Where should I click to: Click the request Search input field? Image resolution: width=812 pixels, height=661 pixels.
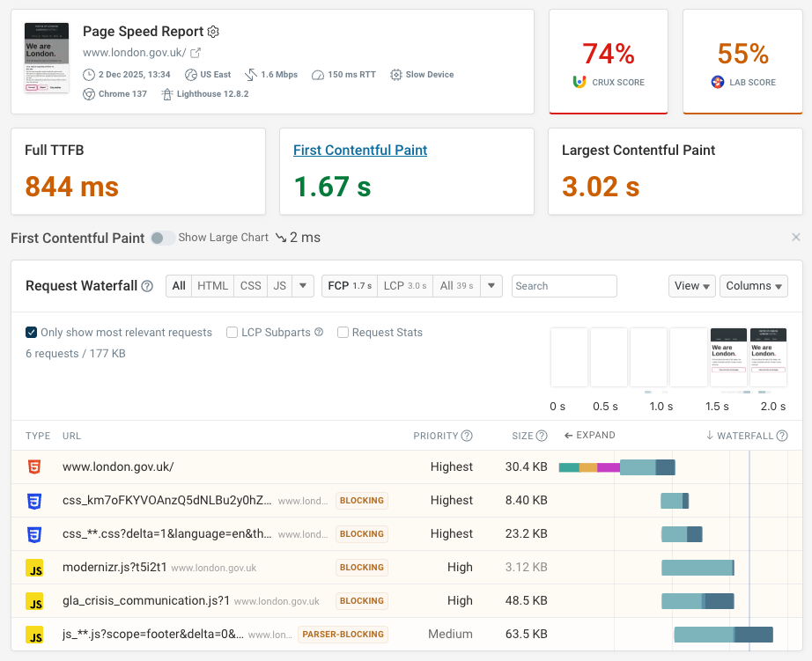click(x=564, y=286)
